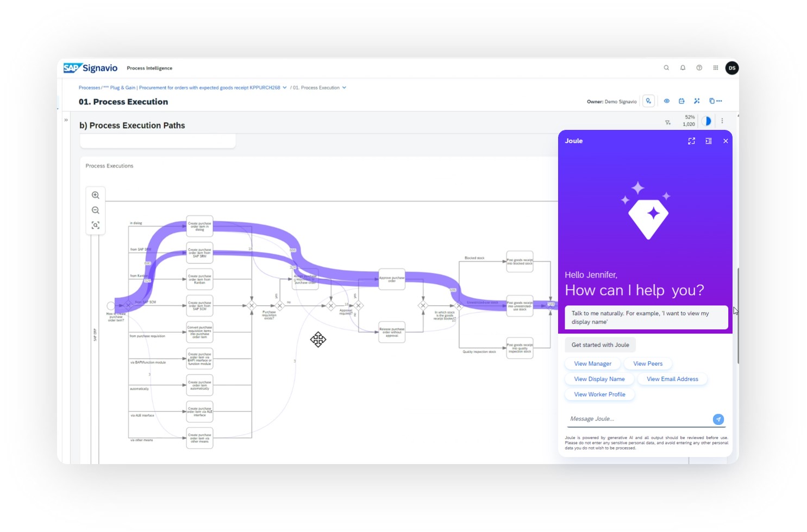Click the magic wand sparkle icon
Screen dimensions: 807x532
pos(697,101)
